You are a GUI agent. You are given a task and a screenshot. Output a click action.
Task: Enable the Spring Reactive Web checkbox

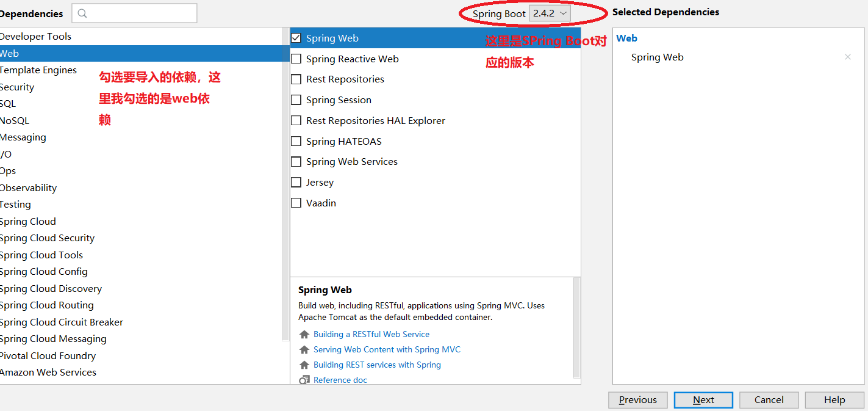click(296, 59)
